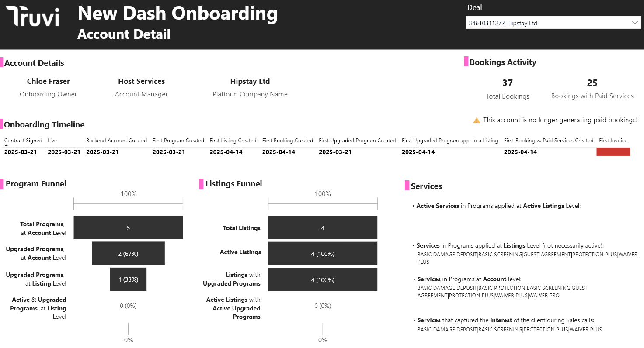Click the pink marker beside Listings Funnel
644x348 pixels.
pos(201,184)
